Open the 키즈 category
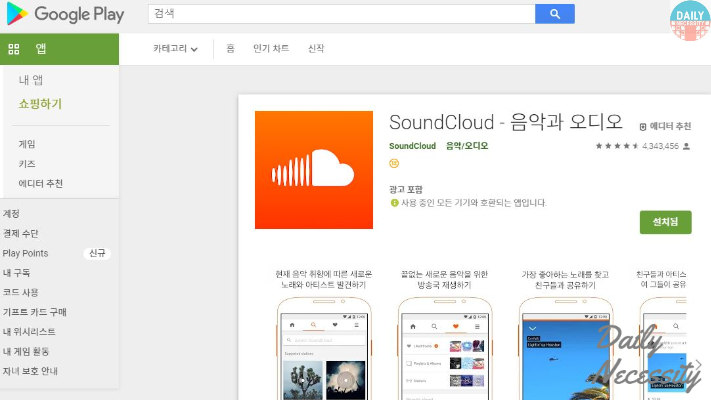This screenshot has width=711, height=400. pyautogui.click(x=27, y=164)
